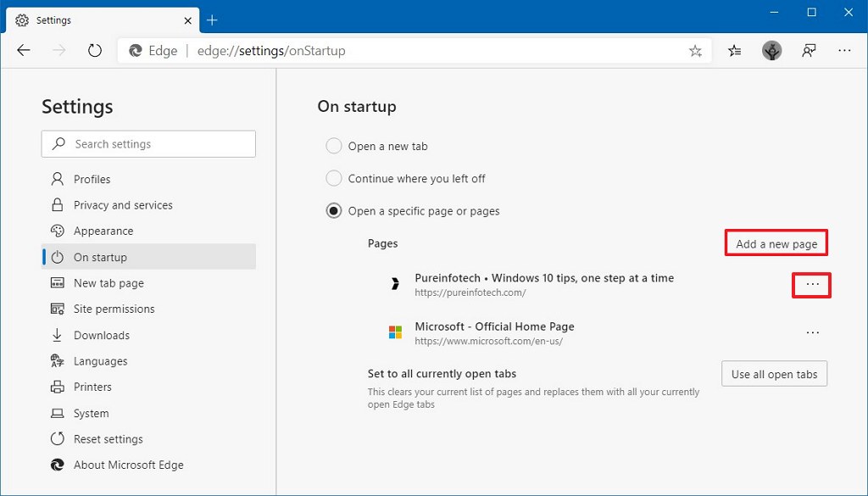Open more actions for Pureinfotech page
The height and width of the screenshot is (496, 868).
812,285
